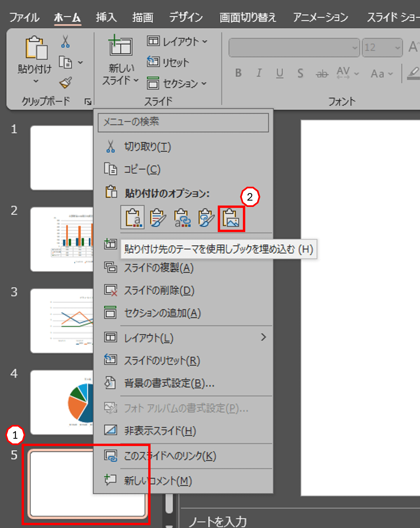Select the Format Painter brush icon
The width and height of the screenshot is (420, 528).
tap(65, 82)
